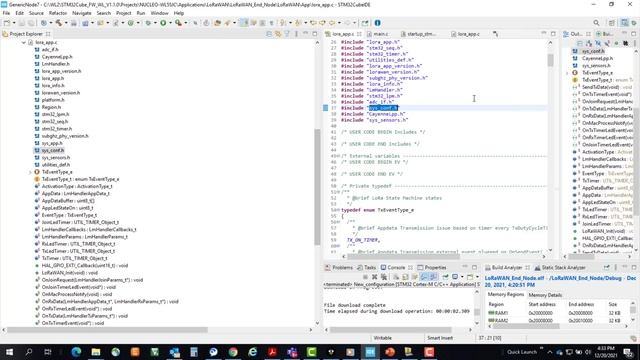Click the Windows Start button
The width and height of the screenshot is (640, 360).
[x=9, y=352]
